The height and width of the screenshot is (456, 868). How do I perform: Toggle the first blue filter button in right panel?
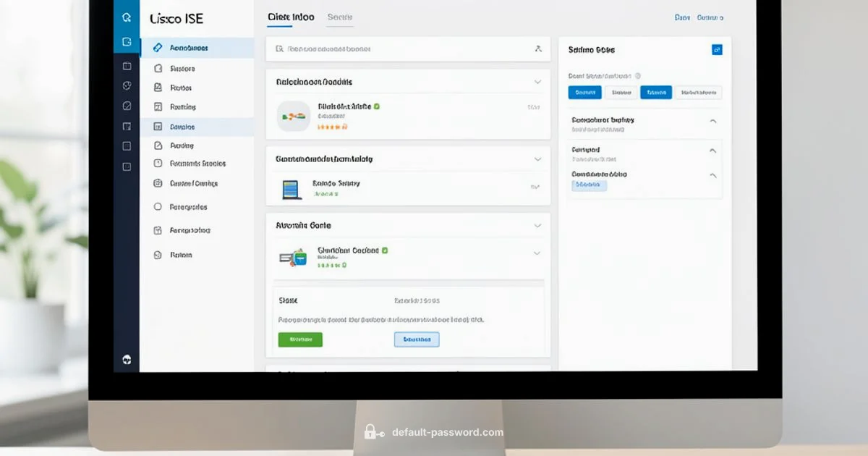[584, 93]
